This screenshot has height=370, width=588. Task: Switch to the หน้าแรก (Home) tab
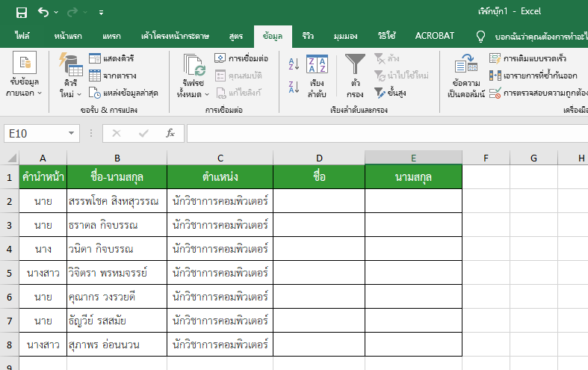tap(68, 36)
